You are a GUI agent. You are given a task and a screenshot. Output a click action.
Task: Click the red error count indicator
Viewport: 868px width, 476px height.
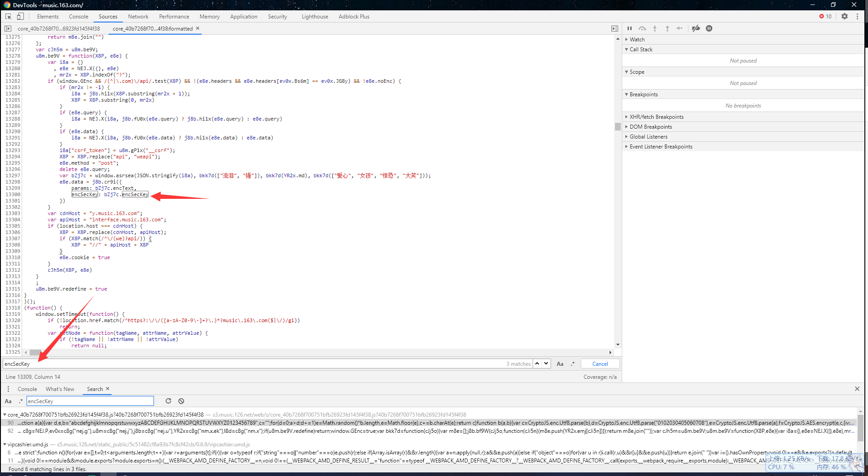click(x=825, y=16)
